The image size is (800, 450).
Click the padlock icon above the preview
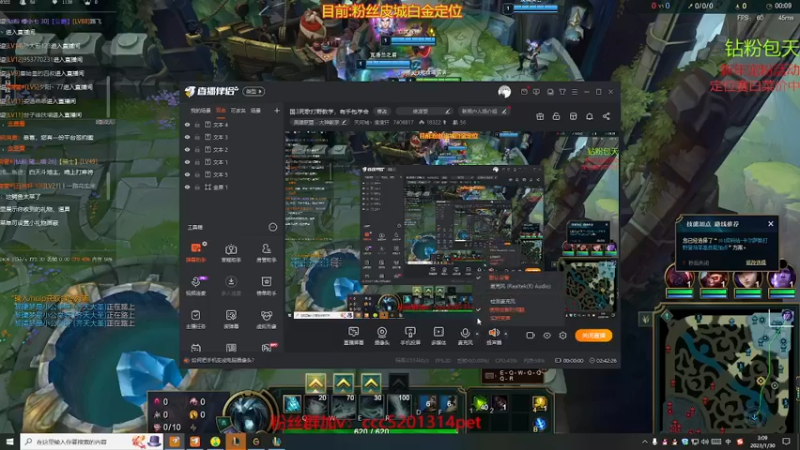click(556, 116)
